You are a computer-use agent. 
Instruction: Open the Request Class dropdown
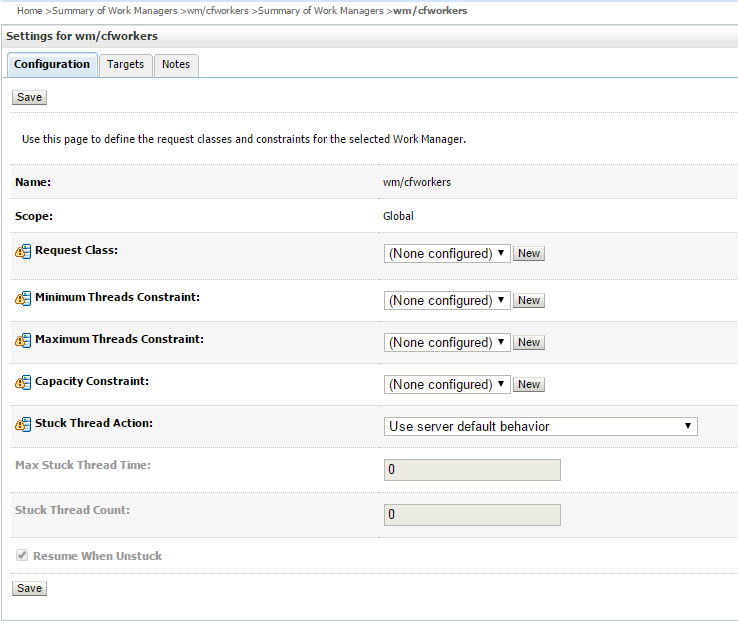tap(447, 254)
